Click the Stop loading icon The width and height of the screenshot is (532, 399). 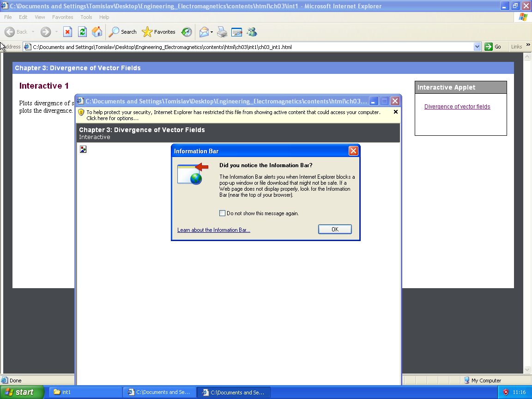pyautogui.click(x=67, y=32)
